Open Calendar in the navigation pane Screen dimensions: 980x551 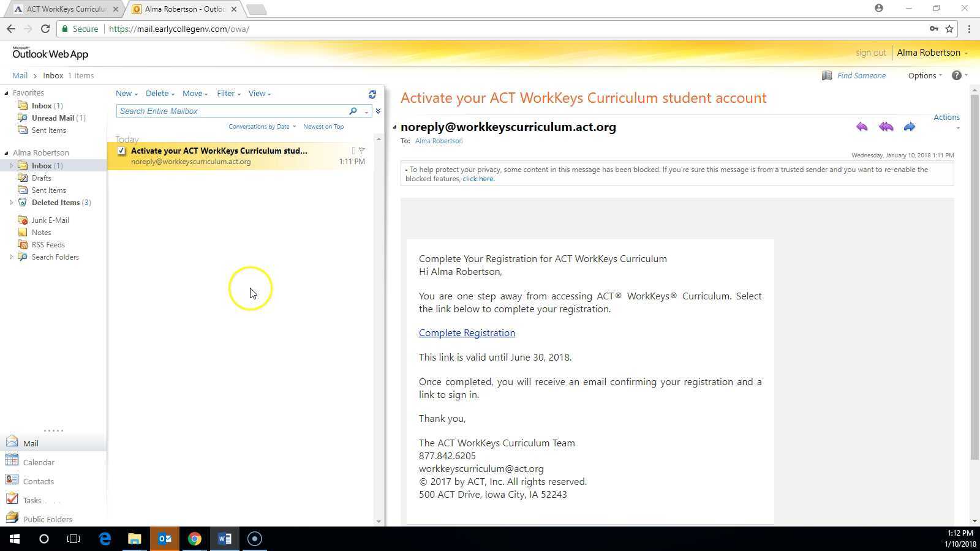pyautogui.click(x=39, y=462)
